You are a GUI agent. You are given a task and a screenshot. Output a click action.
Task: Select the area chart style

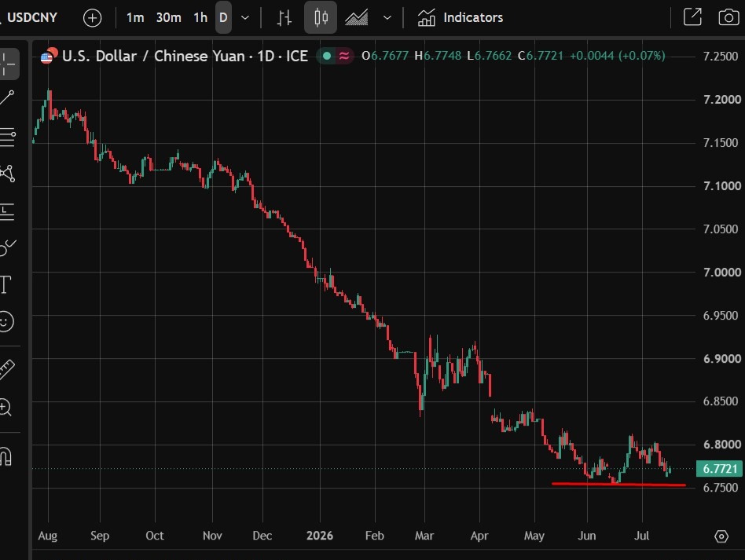click(356, 18)
